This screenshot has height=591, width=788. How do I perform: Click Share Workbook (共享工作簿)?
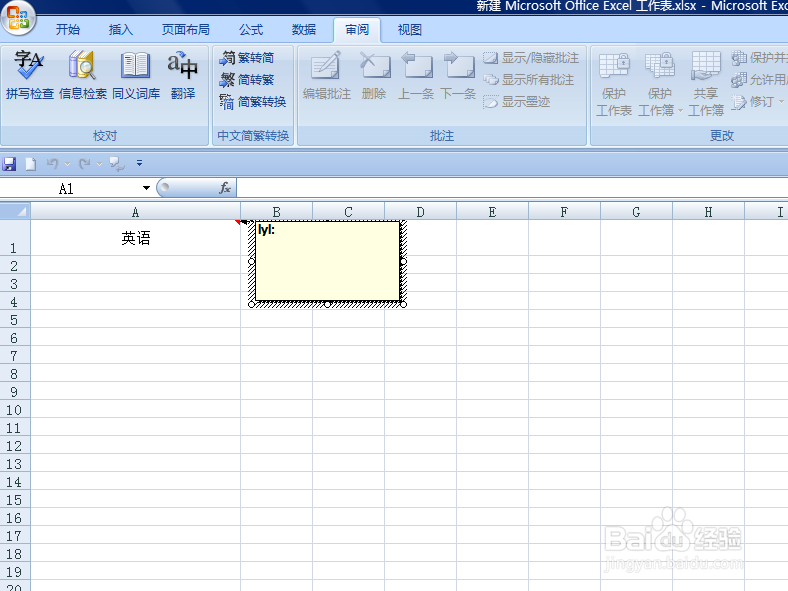tap(706, 83)
